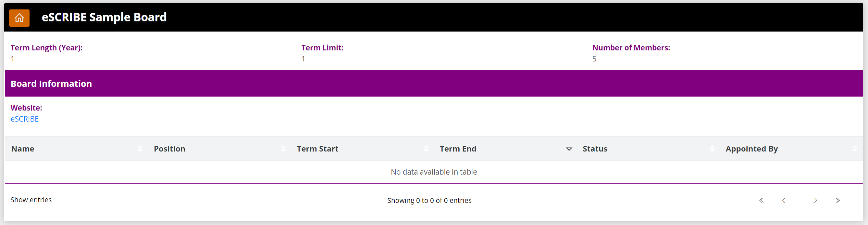Click the sort arrows in Name column
Screen dimensions: 868x225
coord(140,149)
